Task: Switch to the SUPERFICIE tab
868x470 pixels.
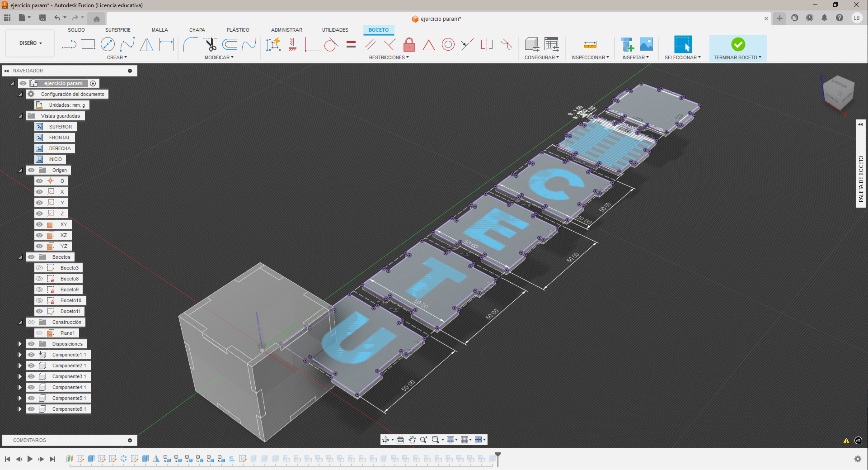Action: (x=118, y=30)
